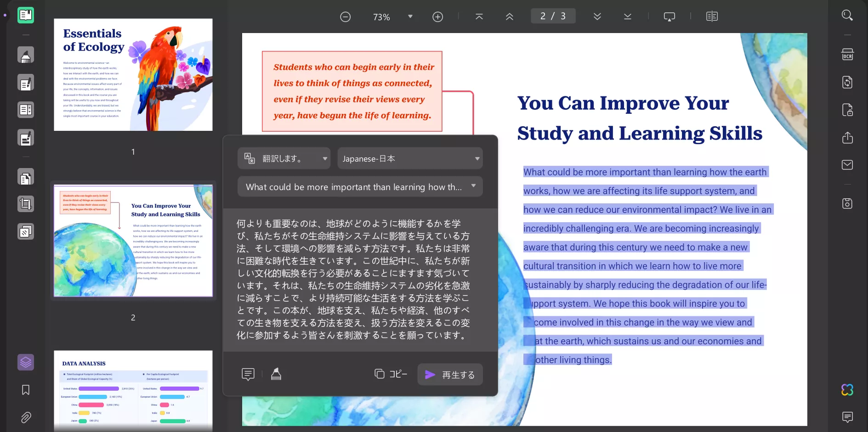Open the Japanese-日本 language dropdown
The image size is (868, 432).
(410, 158)
